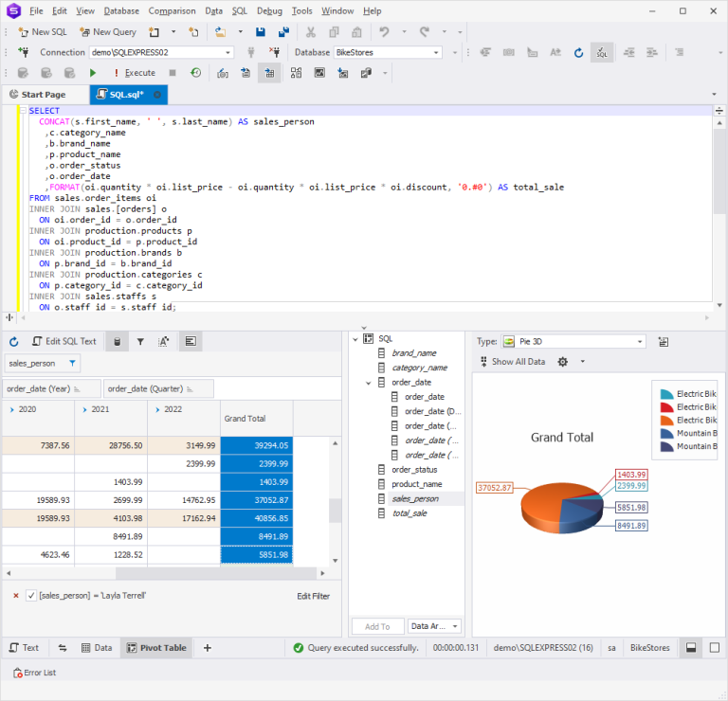Collapse the order_date tree node

tap(368, 383)
